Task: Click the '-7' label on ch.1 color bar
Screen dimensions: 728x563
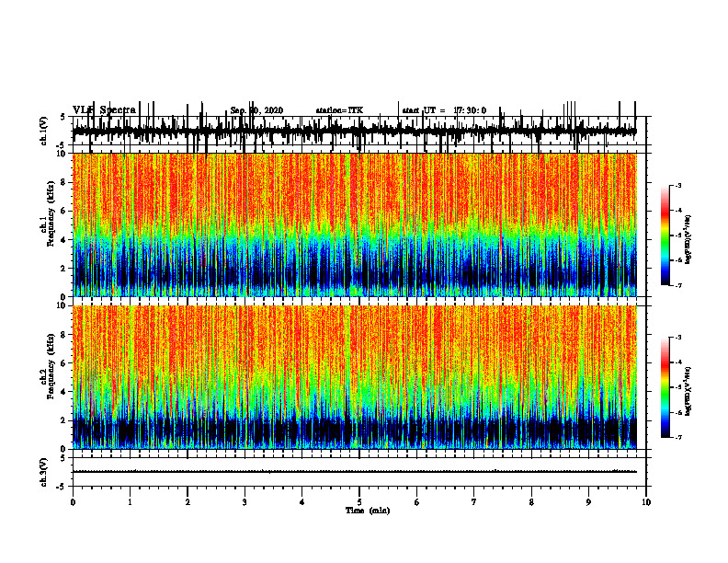Action: tap(677, 285)
